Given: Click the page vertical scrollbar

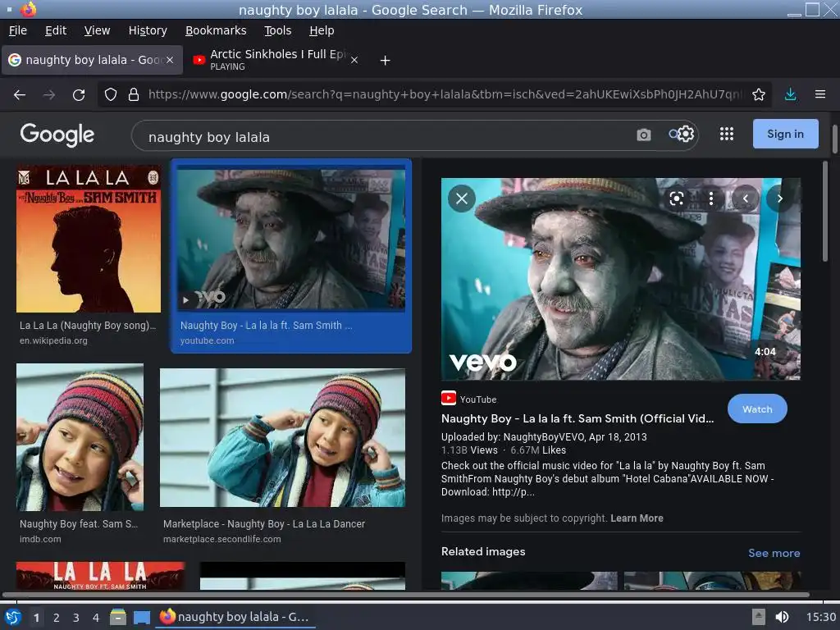Looking at the screenshot, I should tap(834, 139).
